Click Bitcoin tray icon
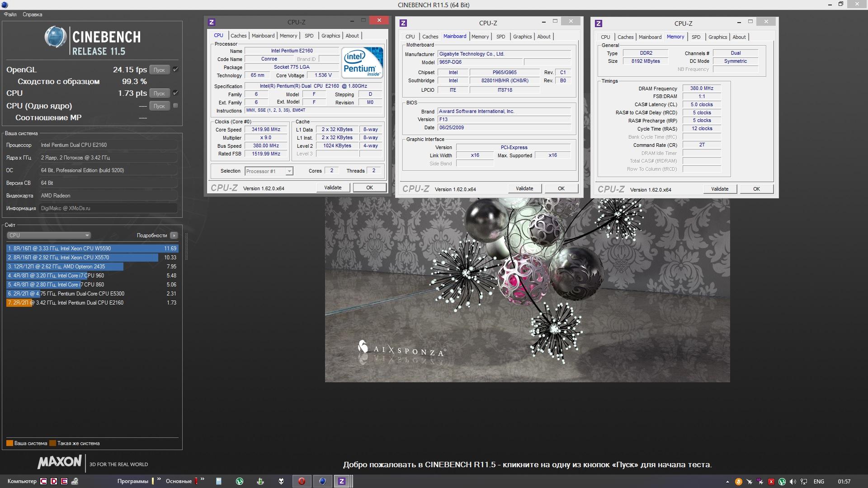 click(x=738, y=482)
